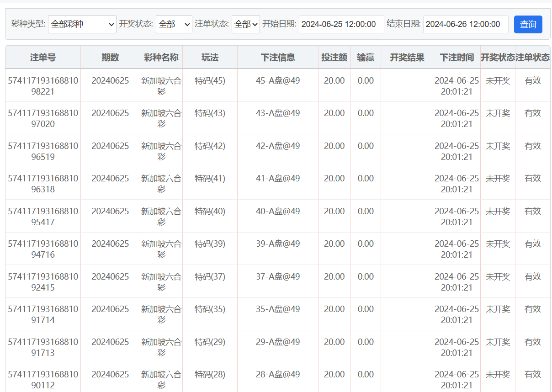Click the 下注时间 column header
The height and width of the screenshot is (392, 552).
point(456,58)
